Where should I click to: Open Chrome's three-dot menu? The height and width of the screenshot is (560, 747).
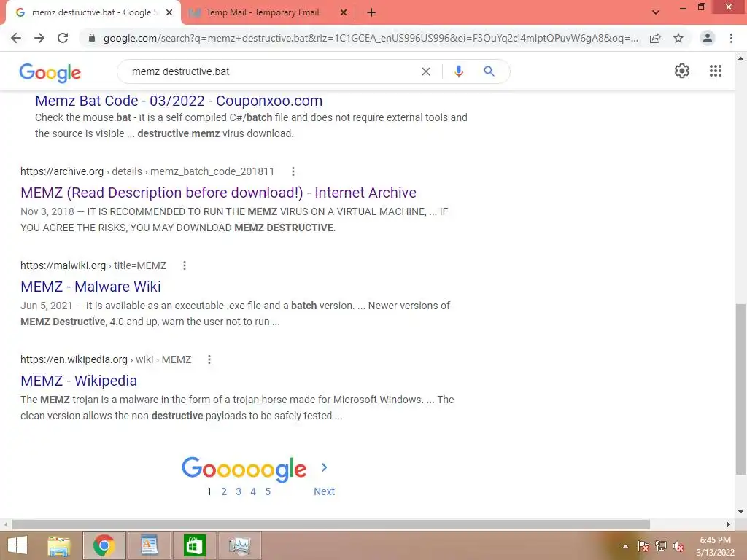(x=731, y=38)
